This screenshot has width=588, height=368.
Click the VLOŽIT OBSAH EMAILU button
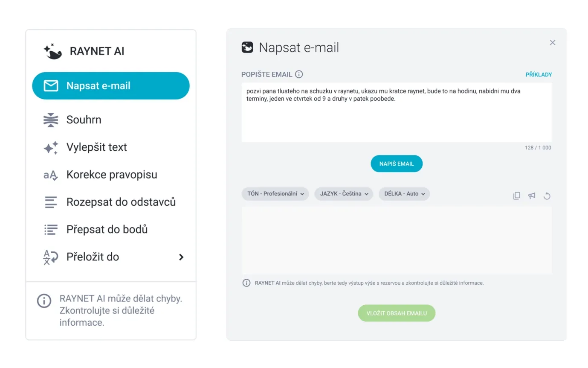(397, 313)
